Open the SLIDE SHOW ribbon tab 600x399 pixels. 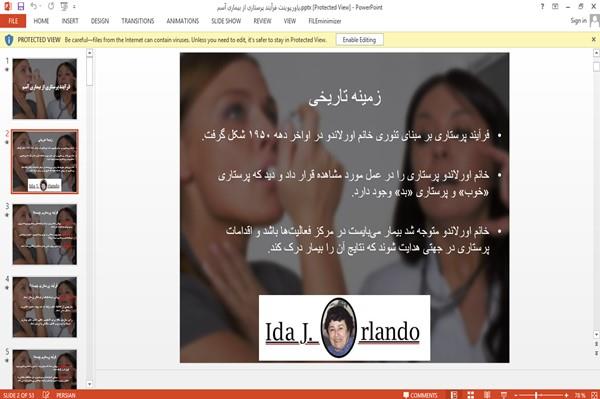click(x=226, y=21)
